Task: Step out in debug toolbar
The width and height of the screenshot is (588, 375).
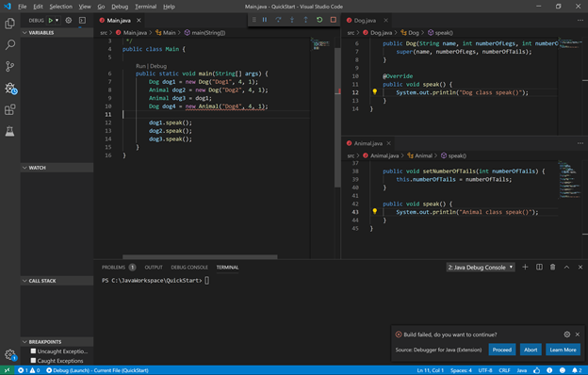Action: (305, 20)
